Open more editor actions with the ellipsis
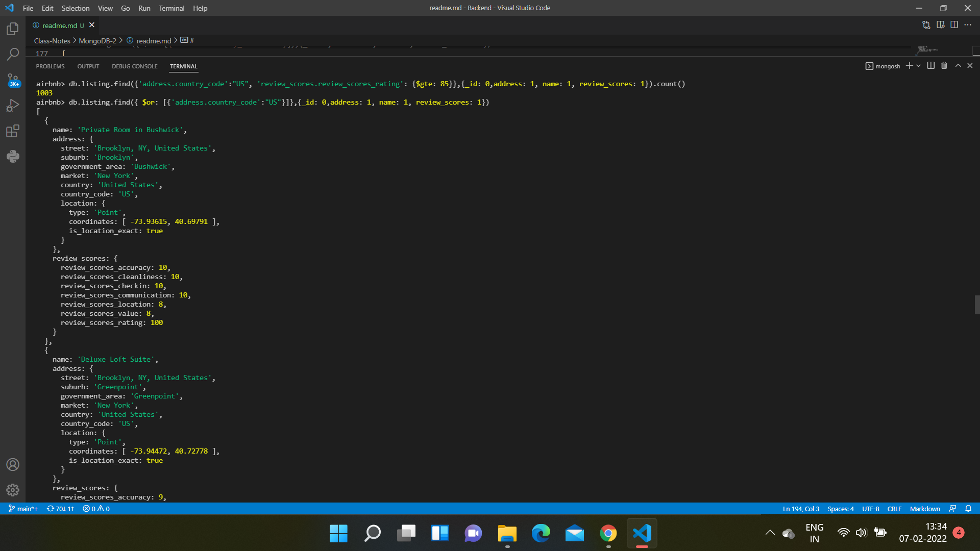The image size is (980, 551). click(x=968, y=24)
